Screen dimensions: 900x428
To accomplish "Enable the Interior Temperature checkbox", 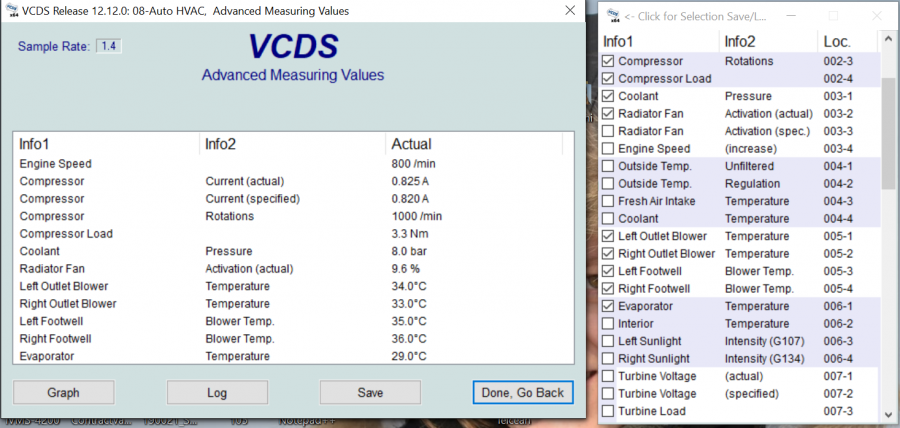I will (x=608, y=324).
